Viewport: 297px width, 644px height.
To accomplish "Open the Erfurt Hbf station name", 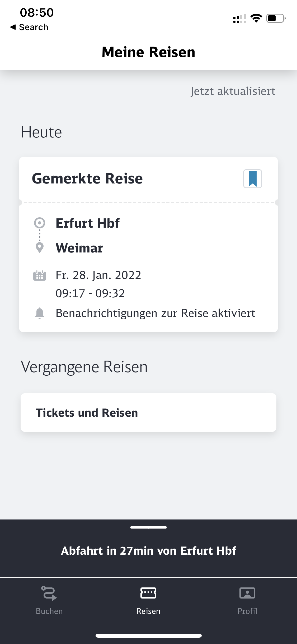I will point(88,223).
